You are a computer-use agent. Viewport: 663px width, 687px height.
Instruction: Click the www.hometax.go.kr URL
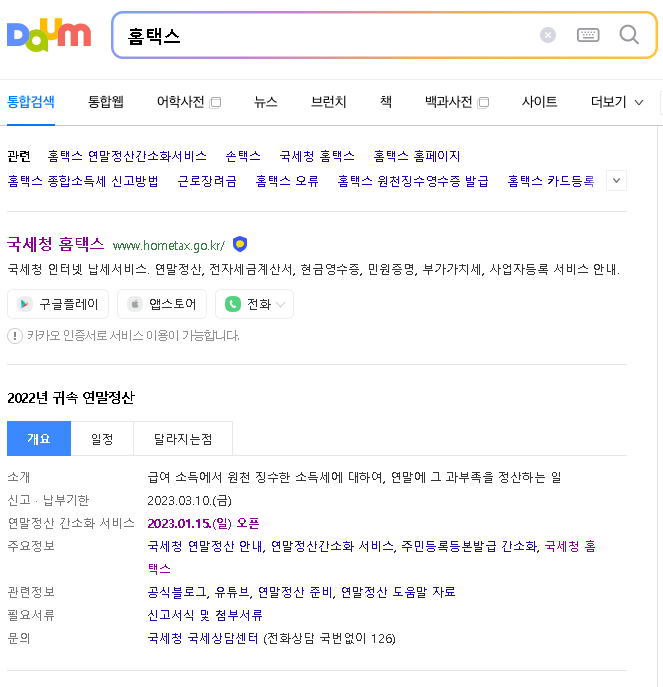[169, 245]
